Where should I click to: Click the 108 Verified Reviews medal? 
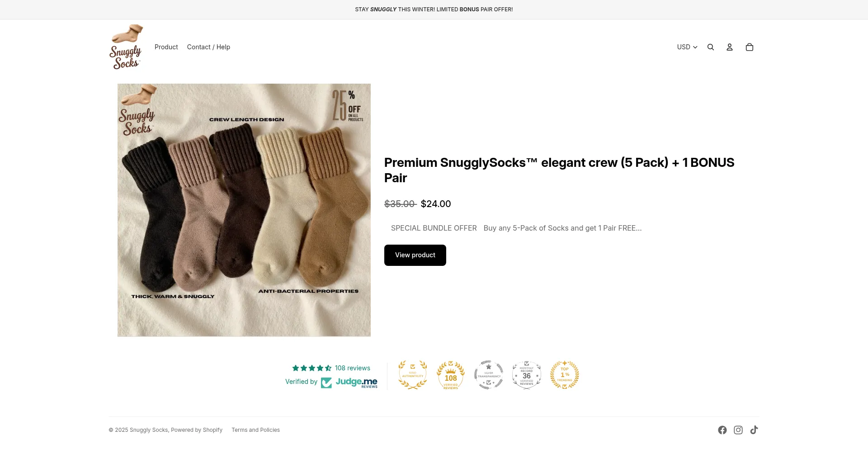pos(450,375)
